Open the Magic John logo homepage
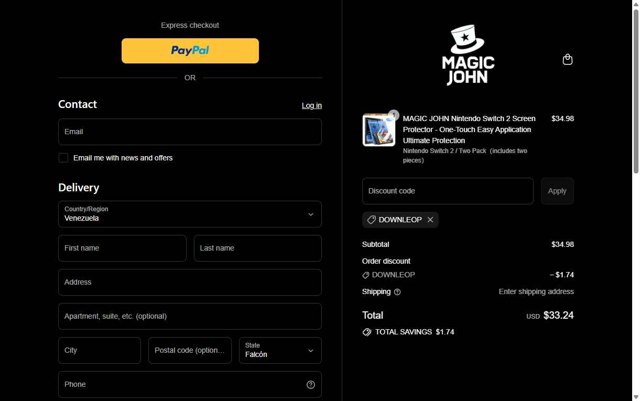Image resolution: width=640 pixels, height=401 pixels. (468, 56)
